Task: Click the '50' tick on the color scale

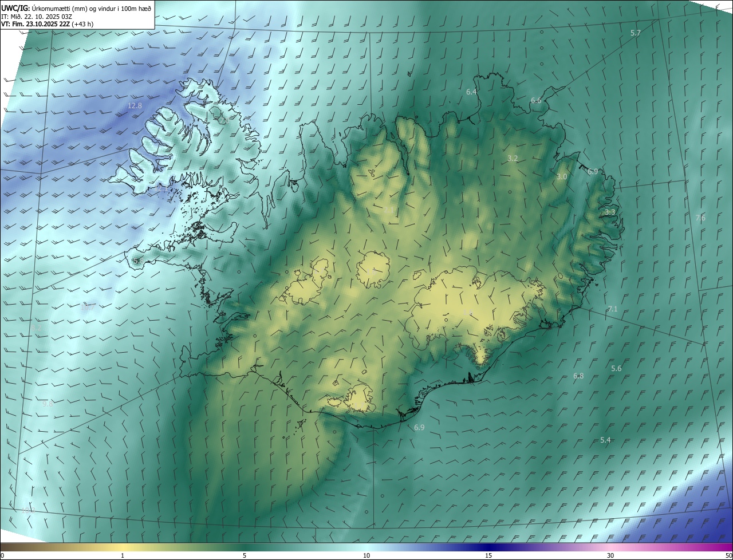Action: 728,556
